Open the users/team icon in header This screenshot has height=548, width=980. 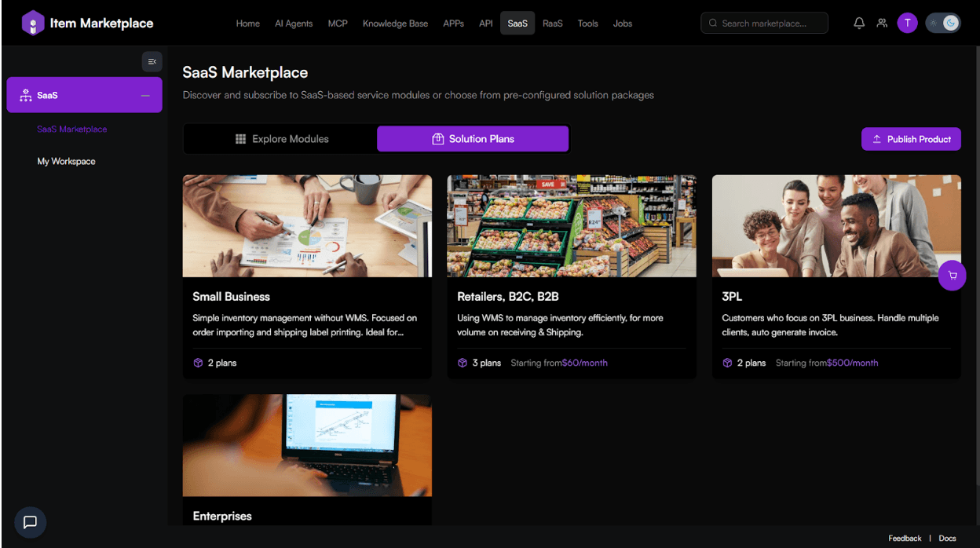coord(882,23)
